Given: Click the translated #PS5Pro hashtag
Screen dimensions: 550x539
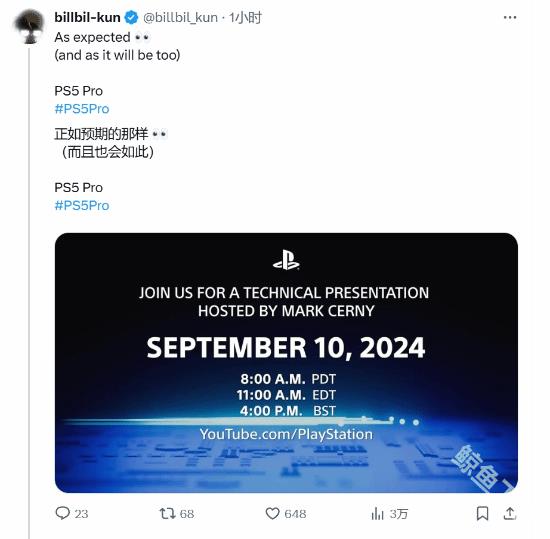Looking at the screenshot, I should click(82, 206).
